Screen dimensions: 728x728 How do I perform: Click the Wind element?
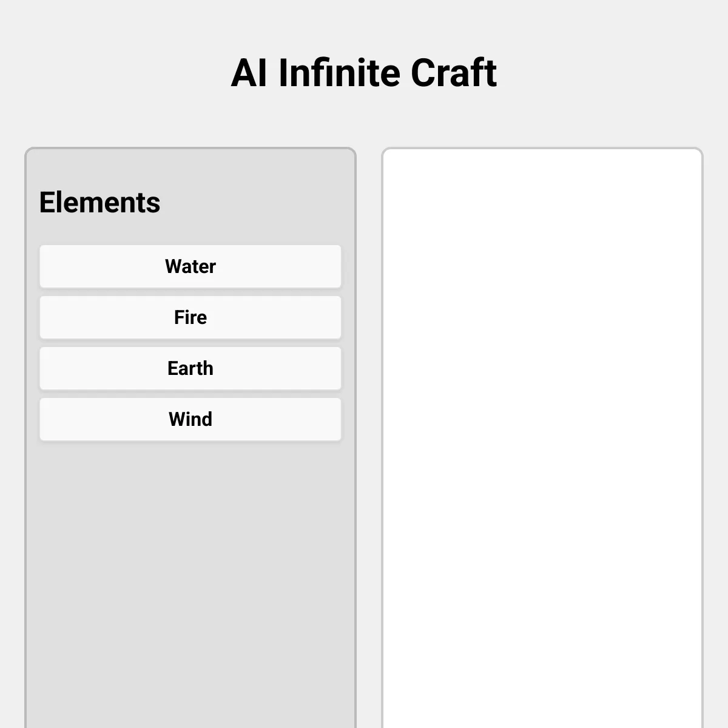[190, 419]
